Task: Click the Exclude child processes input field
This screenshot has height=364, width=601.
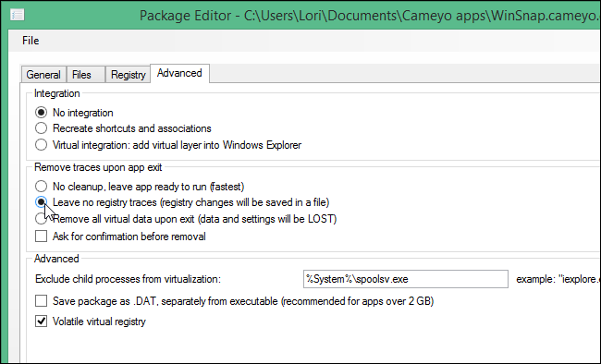Action: pyautogui.click(x=406, y=279)
